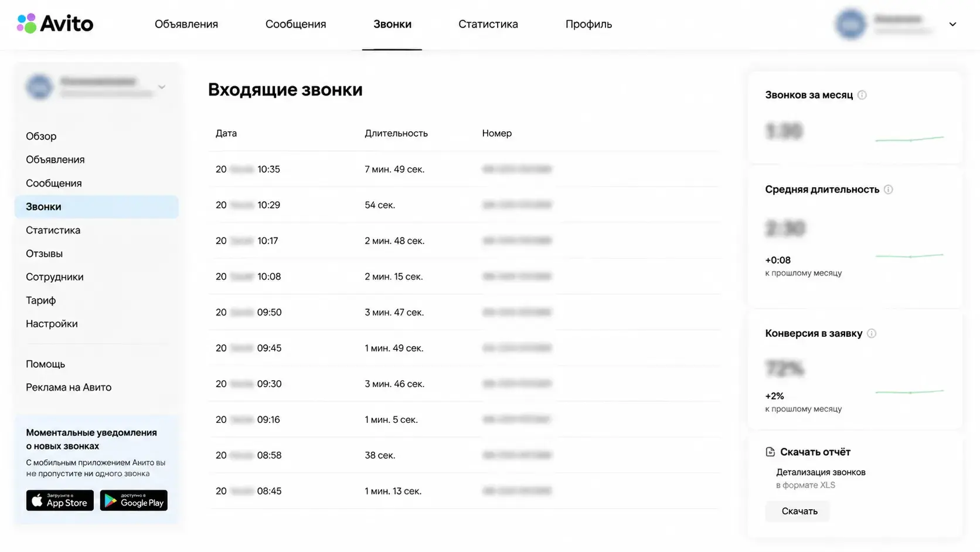Open the Тариф section

[x=41, y=300]
